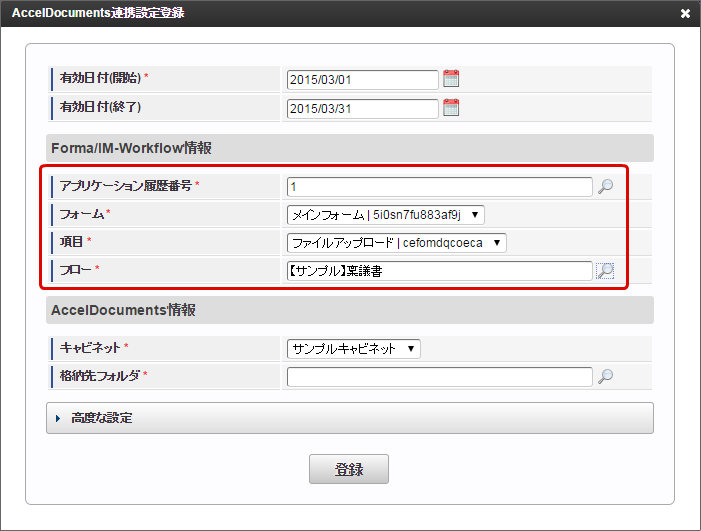Click the 有効日付(終了) label

coord(101,107)
